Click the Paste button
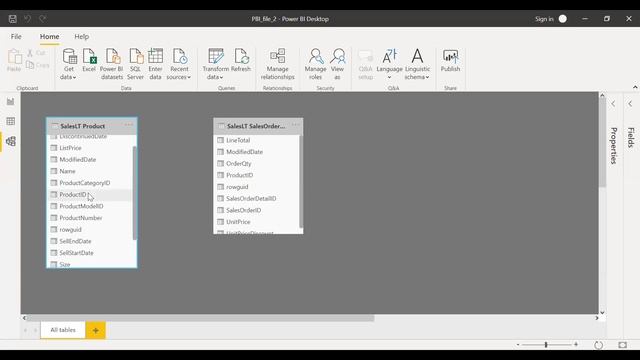 (x=14, y=60)
